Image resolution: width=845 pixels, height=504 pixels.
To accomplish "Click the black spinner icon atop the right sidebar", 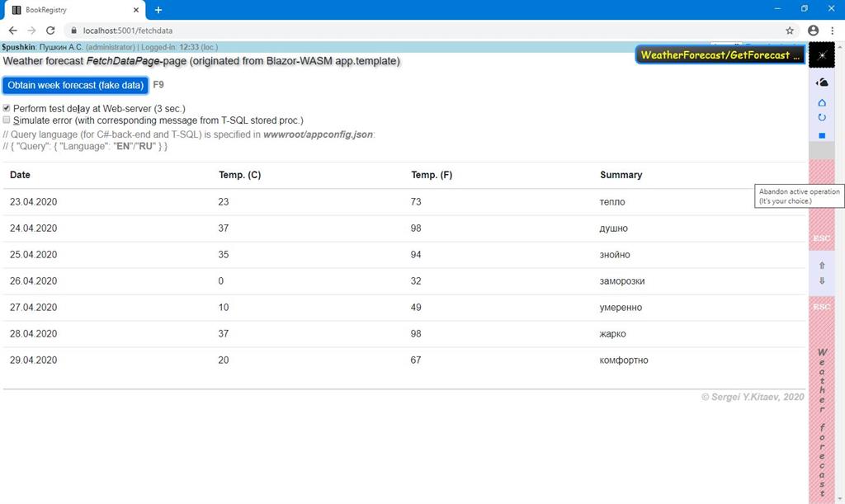I will 821,54.
